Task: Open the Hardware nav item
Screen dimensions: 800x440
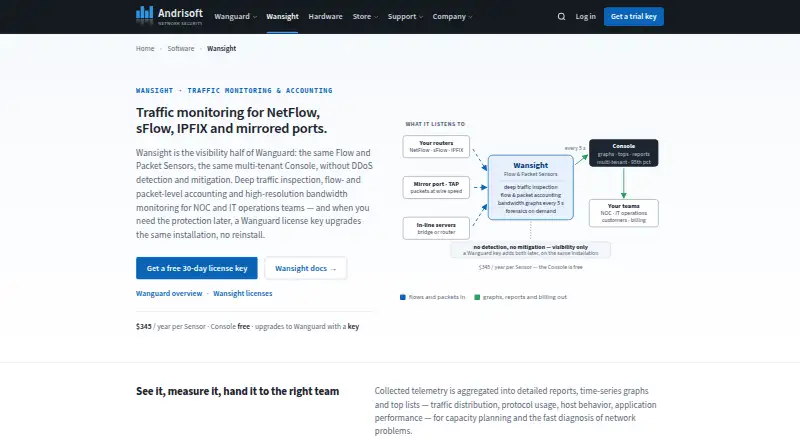Action: 325,16
